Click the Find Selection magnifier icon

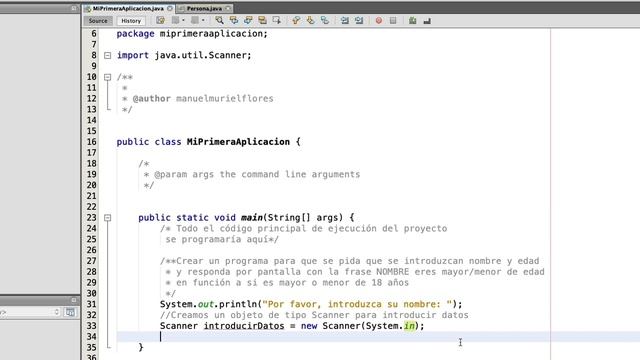[219, 20]
